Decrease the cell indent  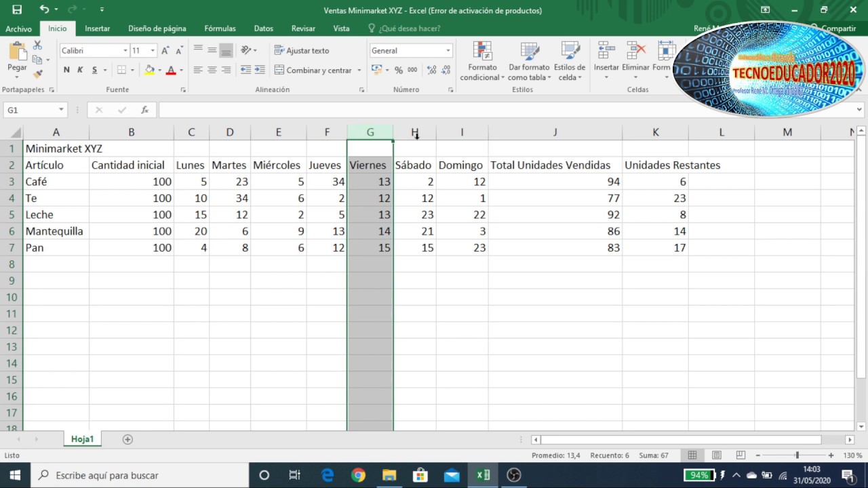(x=246, y=70)
